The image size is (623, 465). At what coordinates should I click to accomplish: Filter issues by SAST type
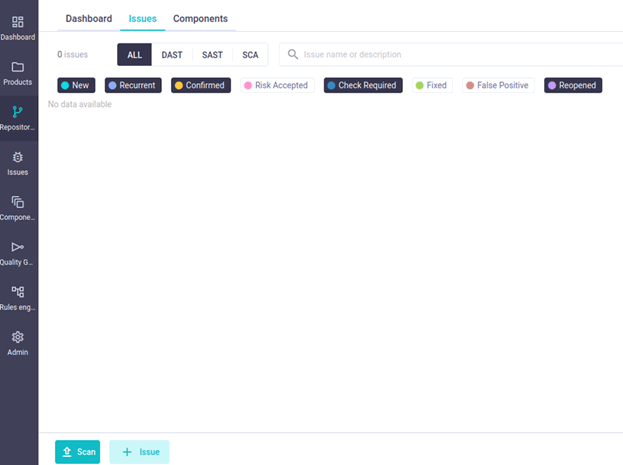[211, 55]
